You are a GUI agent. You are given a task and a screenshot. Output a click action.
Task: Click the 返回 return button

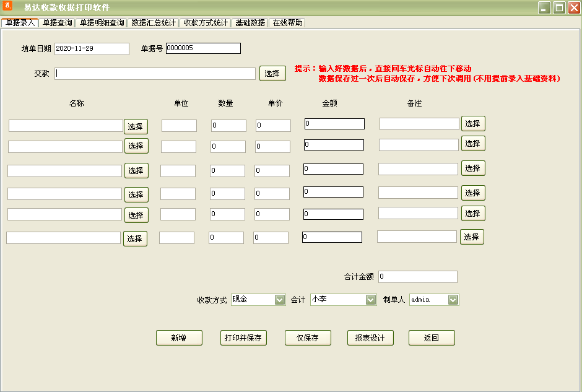432,338
